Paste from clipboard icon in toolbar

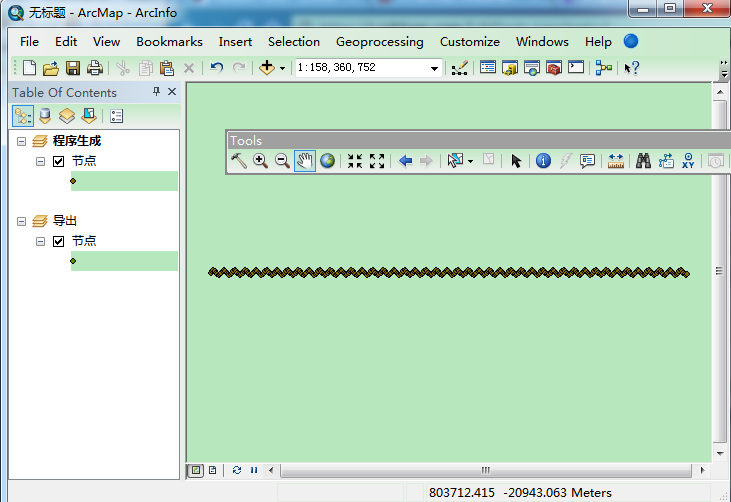[x=166, y=68]
